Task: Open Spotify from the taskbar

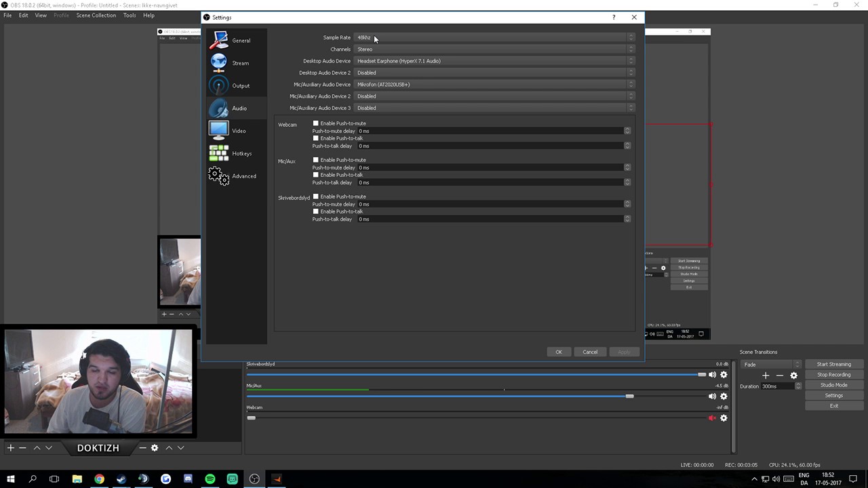Action: (x=210, y=479)
